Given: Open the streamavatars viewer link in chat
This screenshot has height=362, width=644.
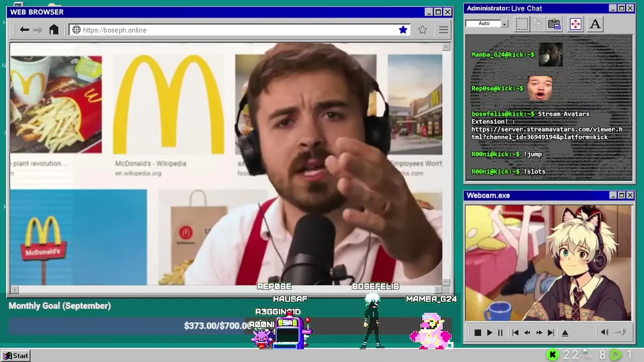Looking at the screenshot, I should (547, 133).
